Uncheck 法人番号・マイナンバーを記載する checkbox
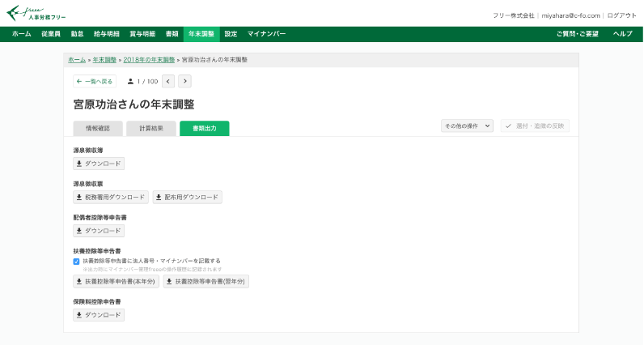644x345 pixels. pyautogui.click(x=77, y=262)
